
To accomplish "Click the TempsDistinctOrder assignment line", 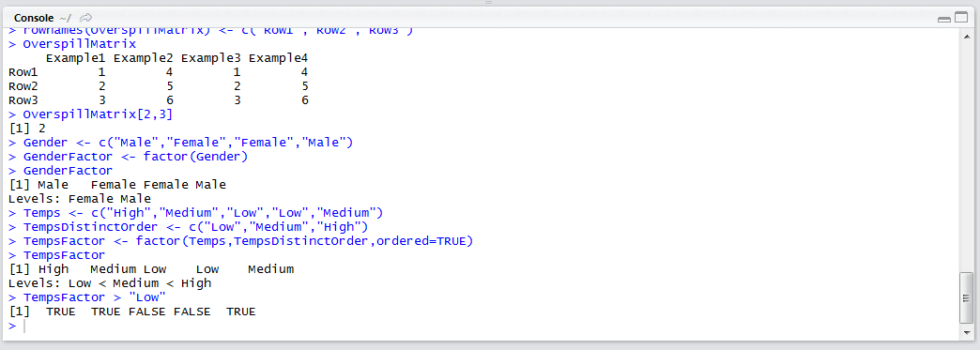I will click(x=188, y=227).
